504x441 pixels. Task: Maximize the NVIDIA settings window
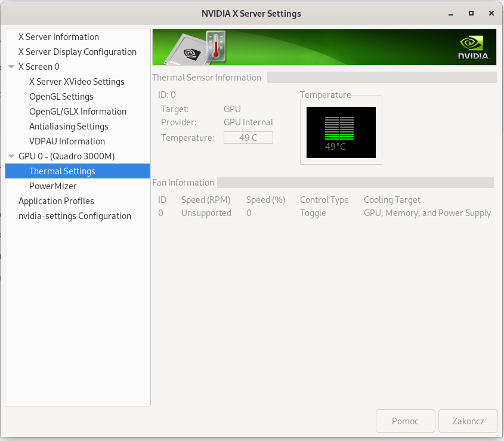tap(471, 13)
